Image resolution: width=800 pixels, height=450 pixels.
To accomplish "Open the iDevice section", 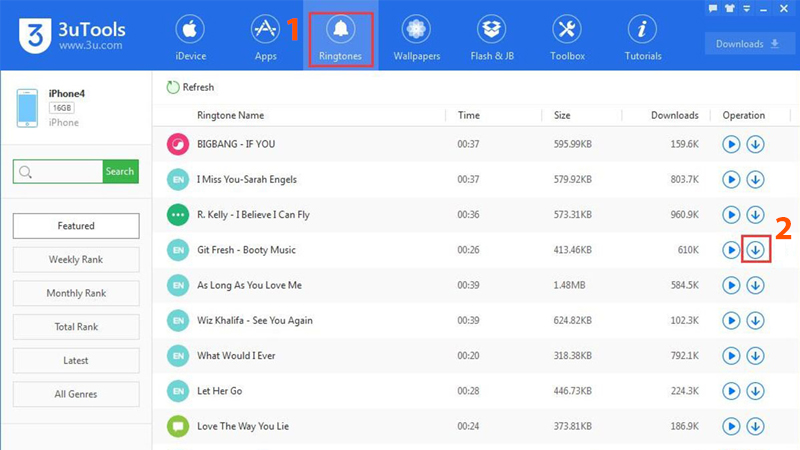I will point(190,39).
